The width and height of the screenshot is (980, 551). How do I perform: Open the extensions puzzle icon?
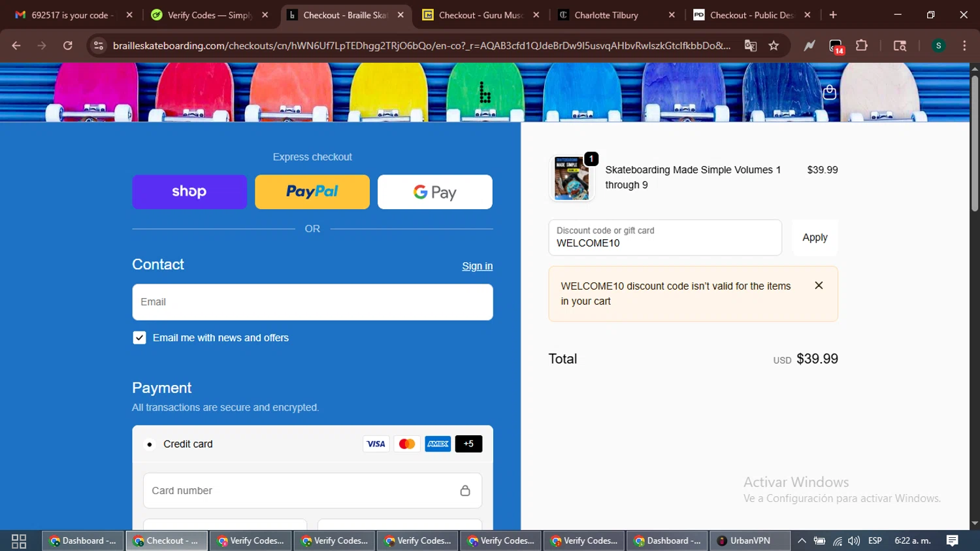pos(862,46)
